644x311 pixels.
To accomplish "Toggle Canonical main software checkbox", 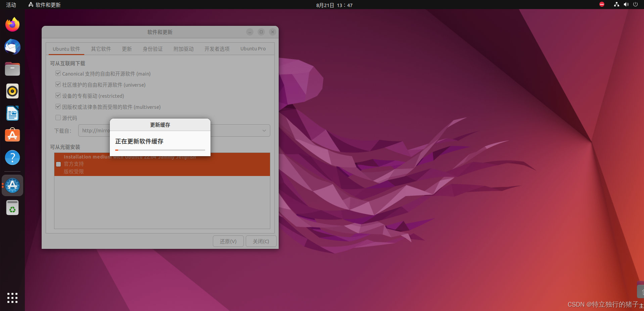I will click(x=58, y=73).
